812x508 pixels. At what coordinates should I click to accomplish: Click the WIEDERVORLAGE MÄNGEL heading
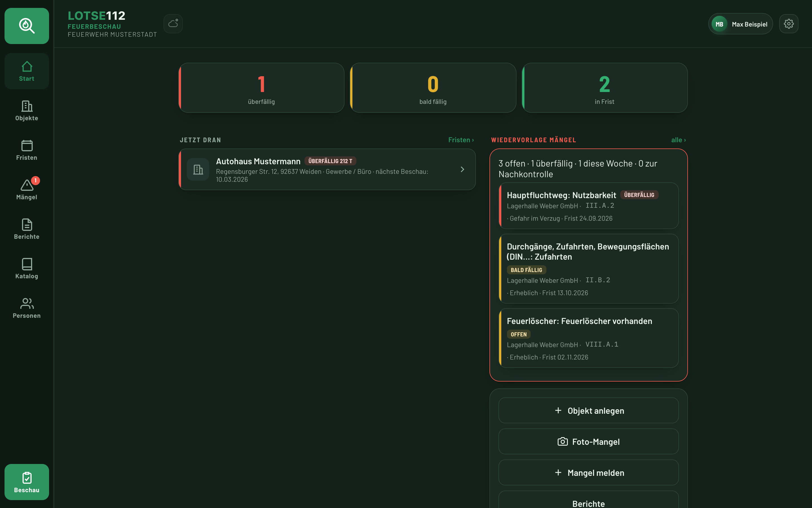click(x=533, y=140)
